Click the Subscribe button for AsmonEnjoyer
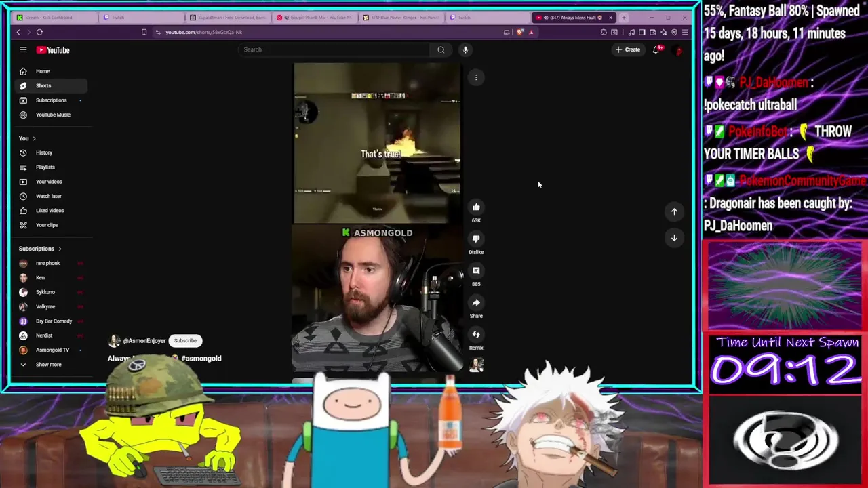Screen dimensions: 868x488 [x=185, y=341]
